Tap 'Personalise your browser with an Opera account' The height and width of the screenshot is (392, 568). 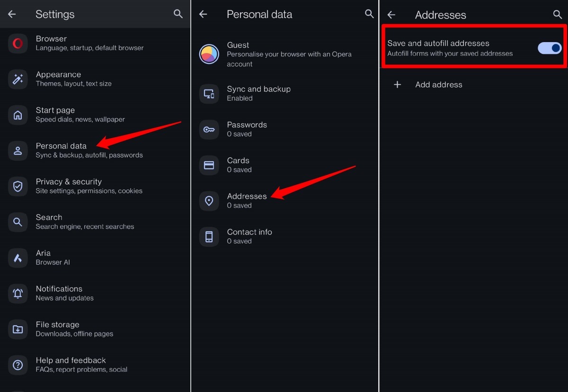tap(289, 59)
